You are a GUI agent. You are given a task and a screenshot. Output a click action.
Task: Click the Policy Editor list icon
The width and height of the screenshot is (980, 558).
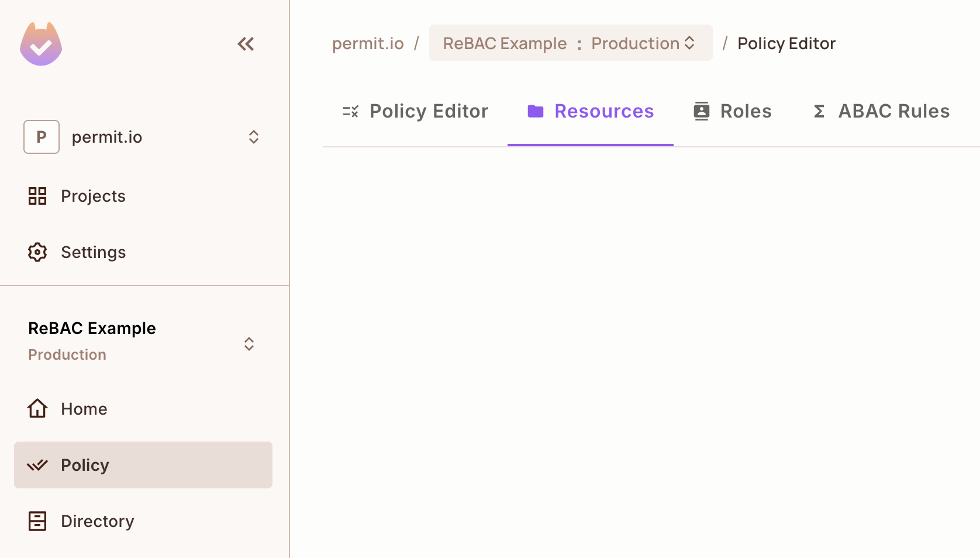coord(350,111)
